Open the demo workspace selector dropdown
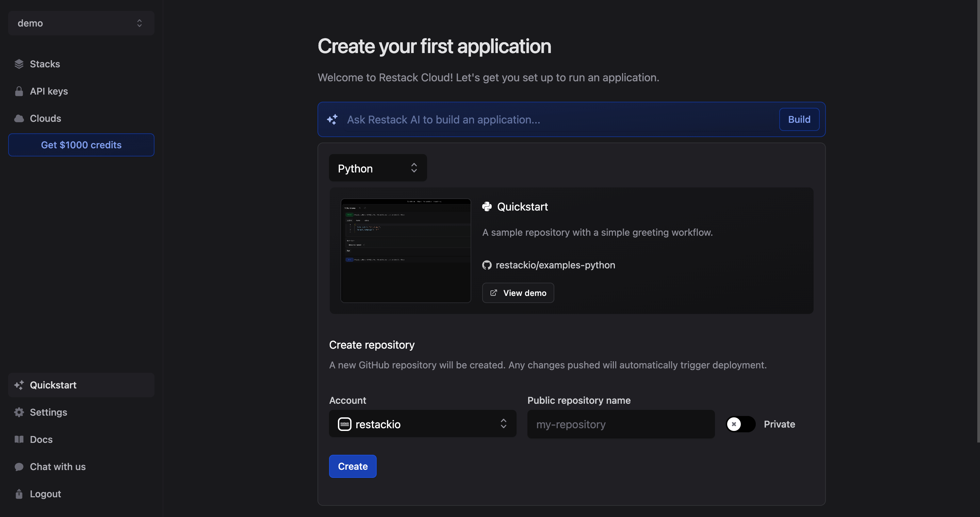This screenshot has width=980, height=517. click(81, 23)
